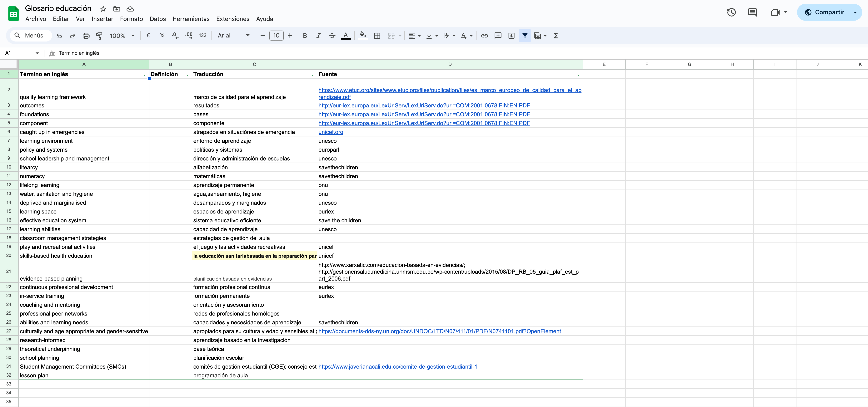Image resolution: width=868 pixels, height=407 pixels.
Task: Click the insert link icon
Action: (x=484, y=36)
